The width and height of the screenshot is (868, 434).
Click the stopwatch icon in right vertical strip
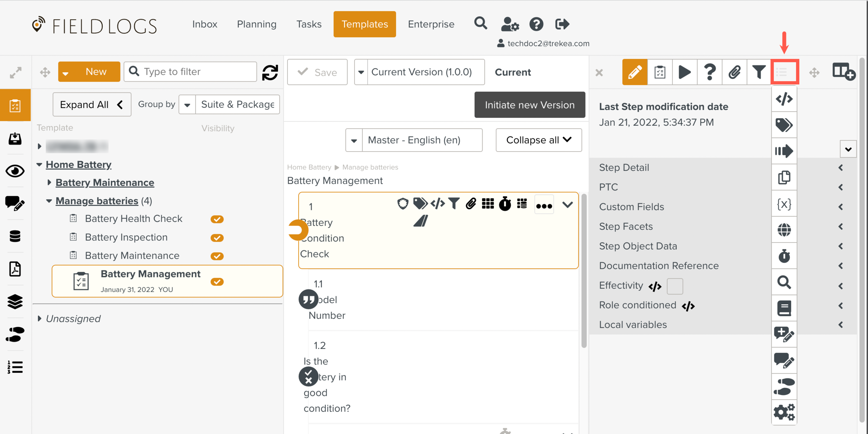784,256
